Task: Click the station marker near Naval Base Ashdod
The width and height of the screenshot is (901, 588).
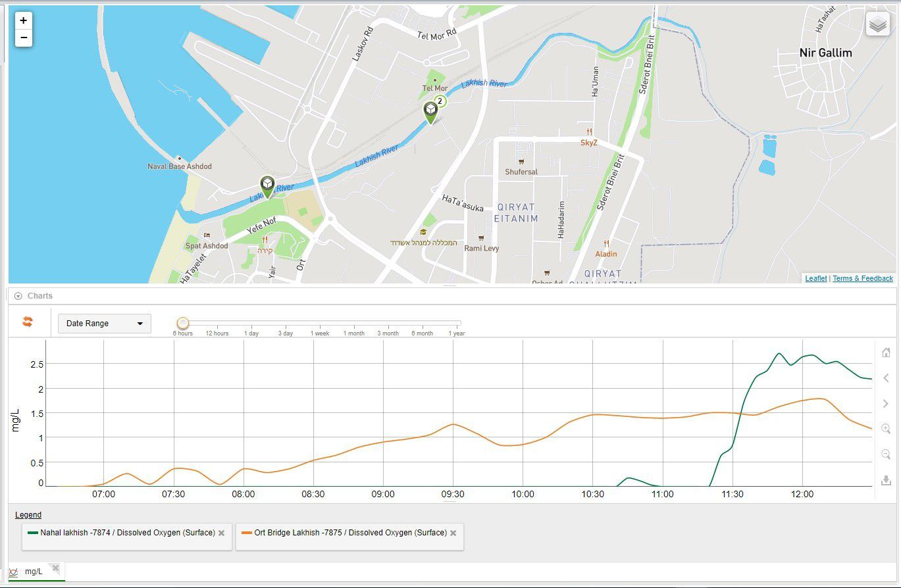Action: coord(267,185)
